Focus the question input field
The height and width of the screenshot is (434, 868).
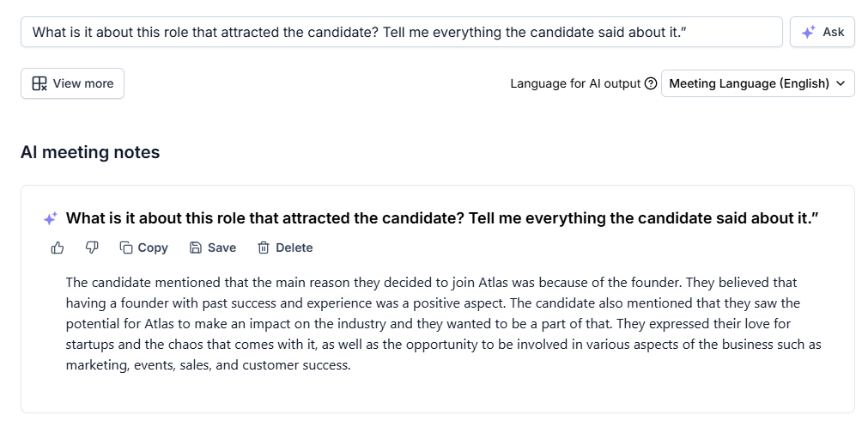401,32
